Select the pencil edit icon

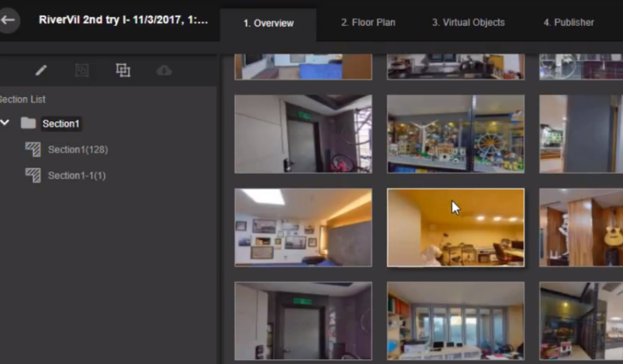[41, 70]
